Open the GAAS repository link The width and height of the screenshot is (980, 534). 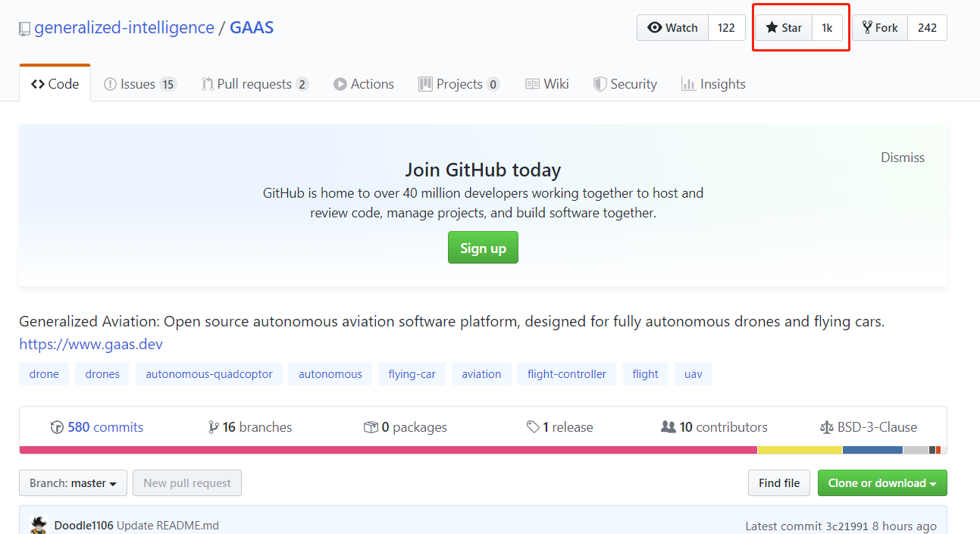(x=252, y=28)
